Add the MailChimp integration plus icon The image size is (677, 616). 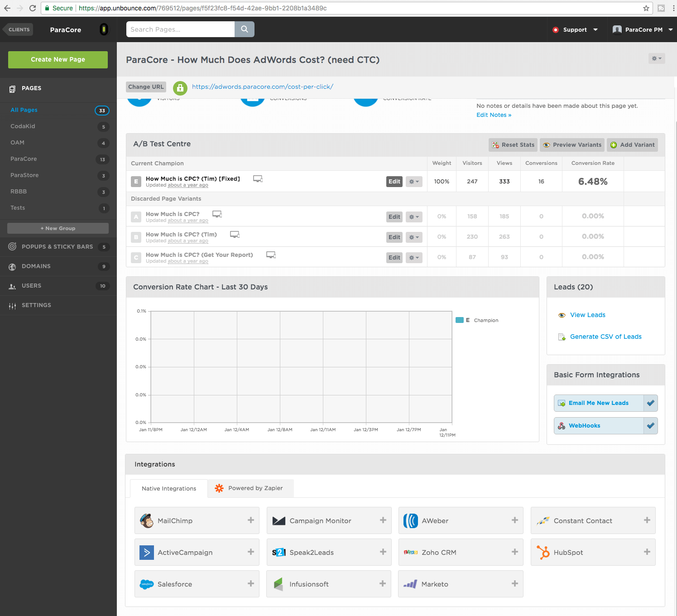pyautogui.click(x=251, y=520)
